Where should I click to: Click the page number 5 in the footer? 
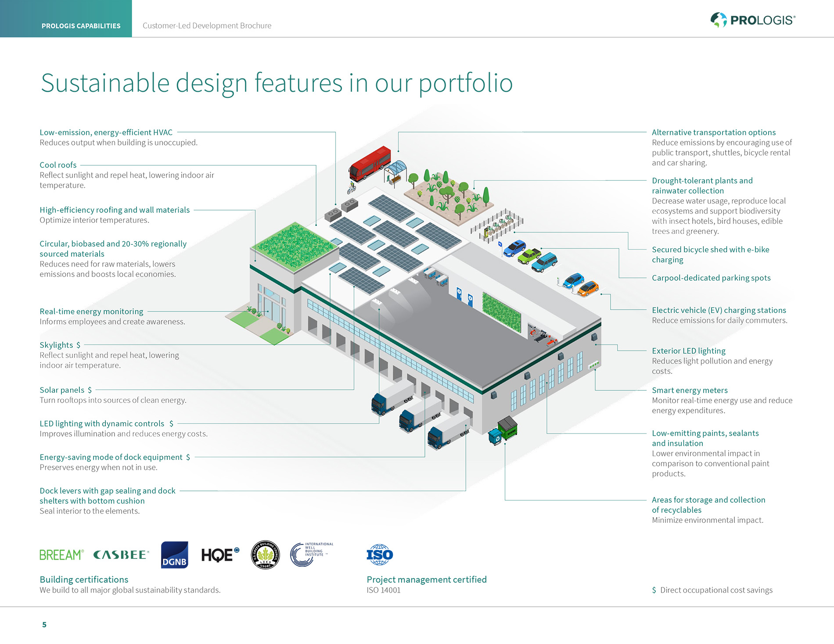coord(44,625)
